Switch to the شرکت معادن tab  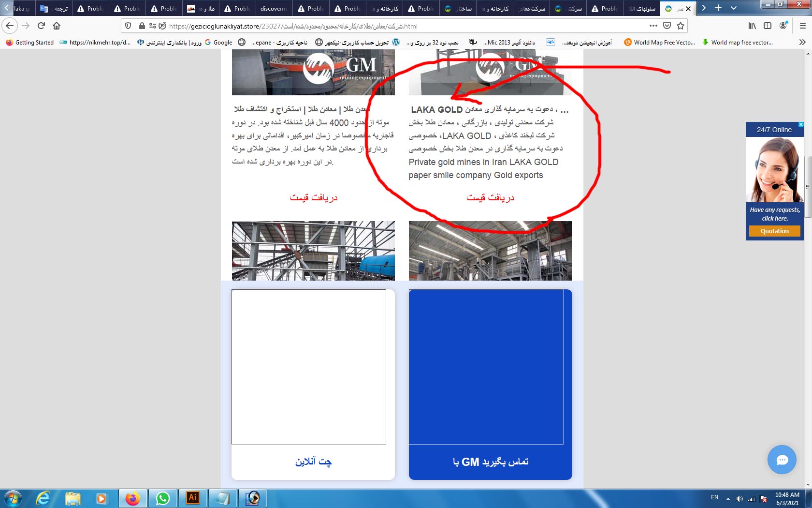click(x=531, y=9)
